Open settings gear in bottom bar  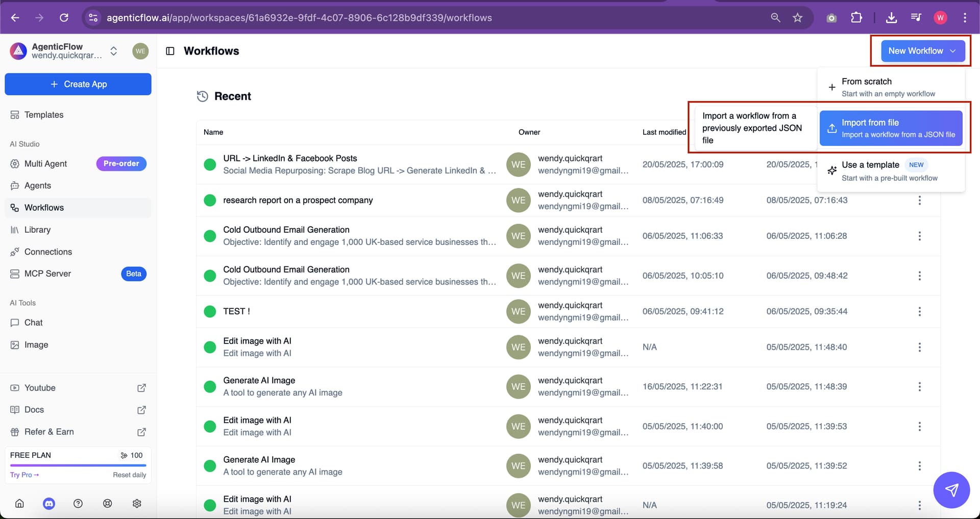(137, 504)
